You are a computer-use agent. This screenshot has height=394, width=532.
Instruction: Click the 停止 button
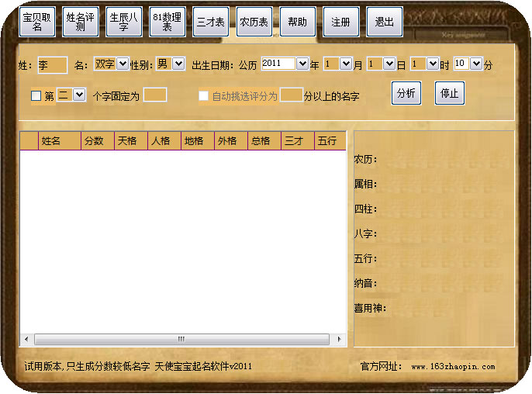pos(450,93)
